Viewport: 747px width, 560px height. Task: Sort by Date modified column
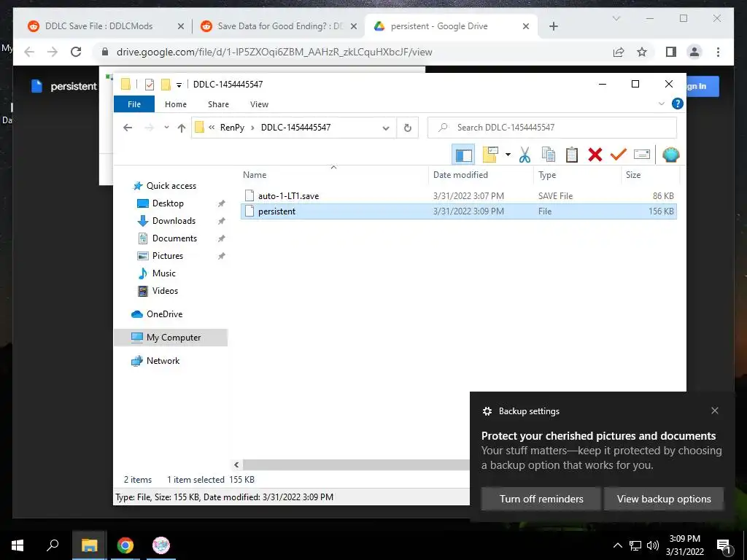460,175
